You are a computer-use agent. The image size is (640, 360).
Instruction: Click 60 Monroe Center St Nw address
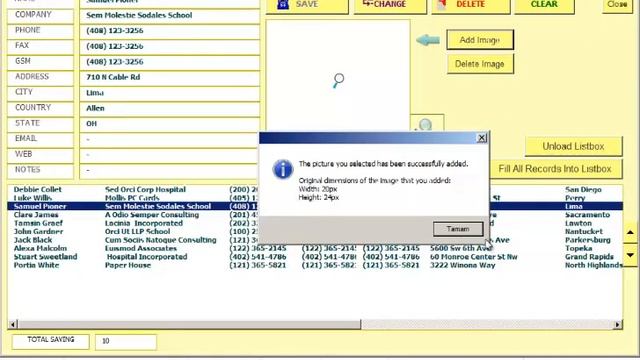pos(473,257)
